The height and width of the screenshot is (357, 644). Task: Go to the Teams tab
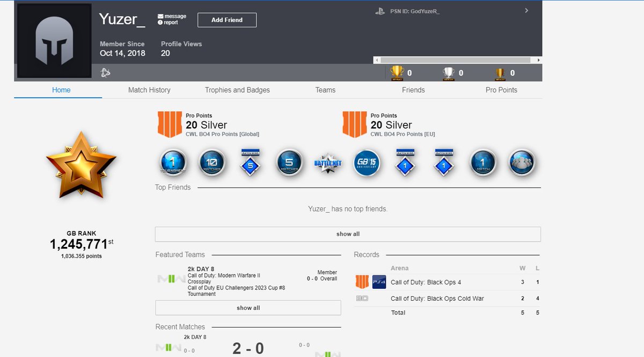coord(325,90)
